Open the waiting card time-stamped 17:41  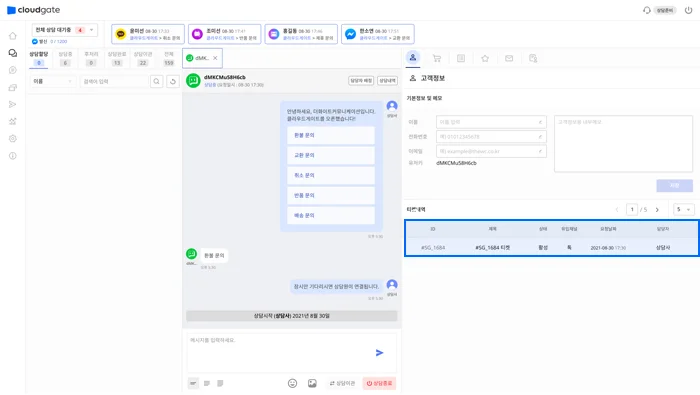(x=225, y=34)
